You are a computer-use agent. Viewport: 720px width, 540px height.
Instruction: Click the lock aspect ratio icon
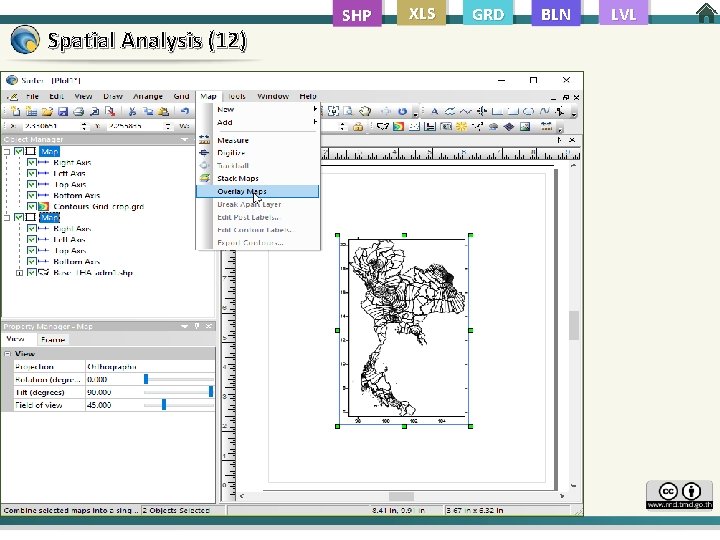pos(358,127)
